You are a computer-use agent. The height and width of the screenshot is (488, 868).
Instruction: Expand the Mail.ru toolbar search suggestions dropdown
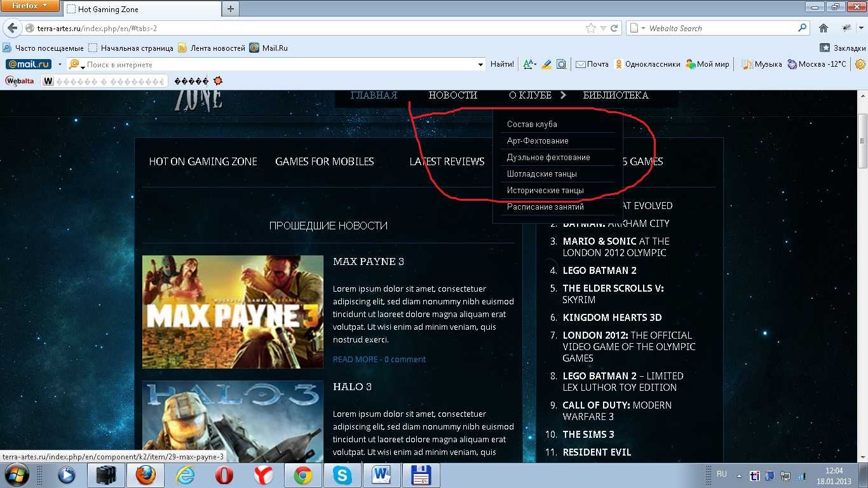pos(480,64)
